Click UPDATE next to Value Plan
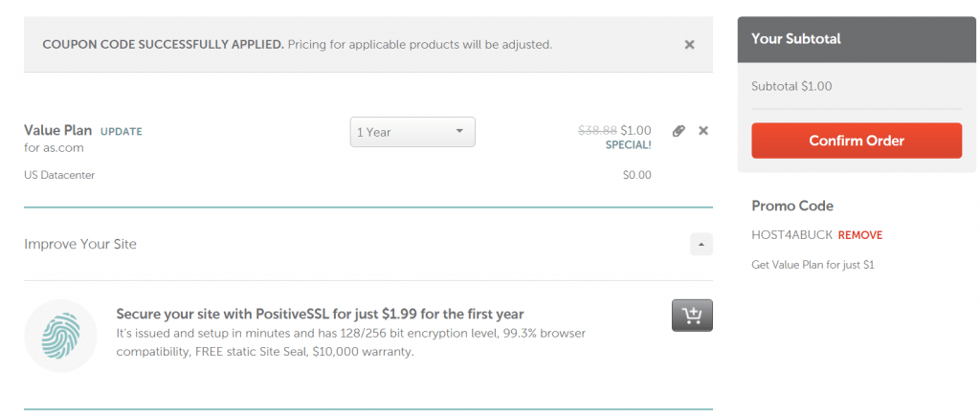This screenshot has width=980, height=414. (122, 132)
